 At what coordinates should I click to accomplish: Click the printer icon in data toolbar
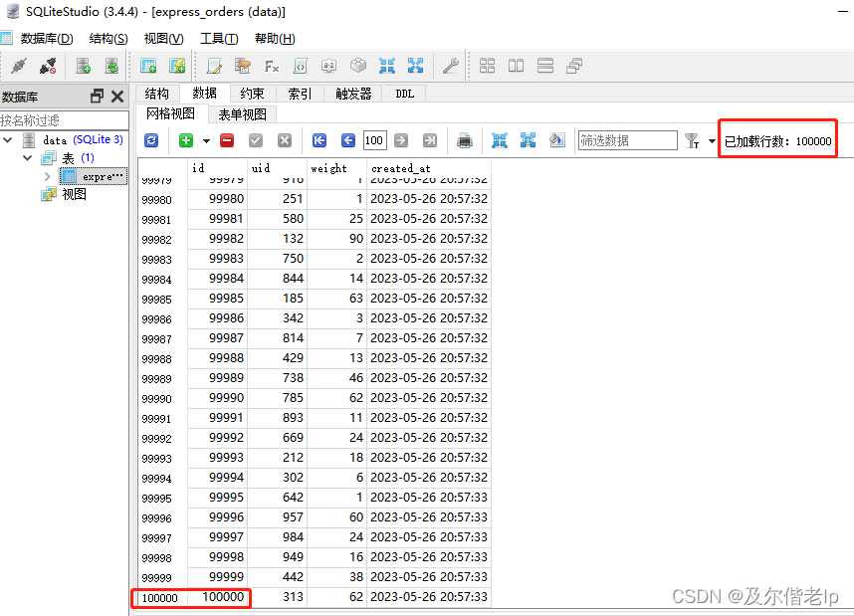465,140
